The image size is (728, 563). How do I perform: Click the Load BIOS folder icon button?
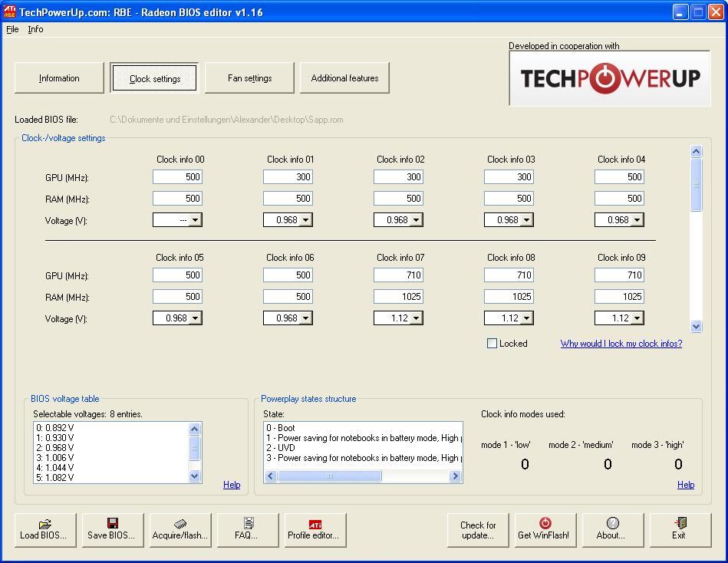45,530
